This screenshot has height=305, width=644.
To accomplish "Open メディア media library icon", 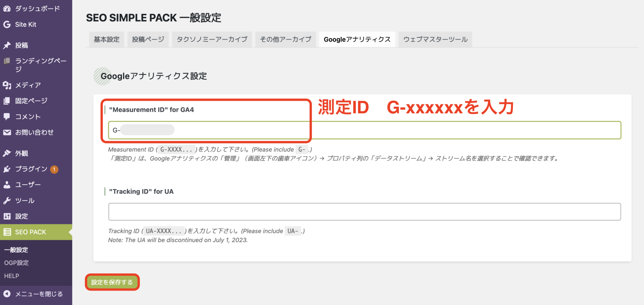I will click(7, 85).
